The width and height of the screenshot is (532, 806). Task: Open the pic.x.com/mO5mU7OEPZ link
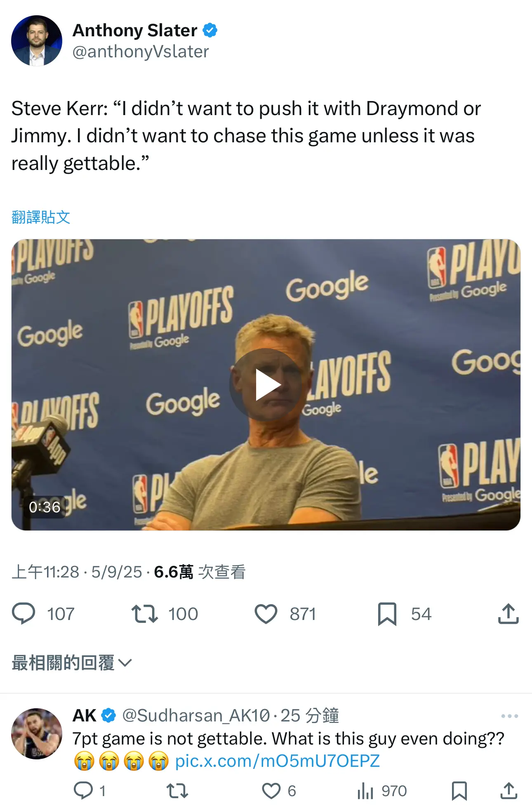277,761
